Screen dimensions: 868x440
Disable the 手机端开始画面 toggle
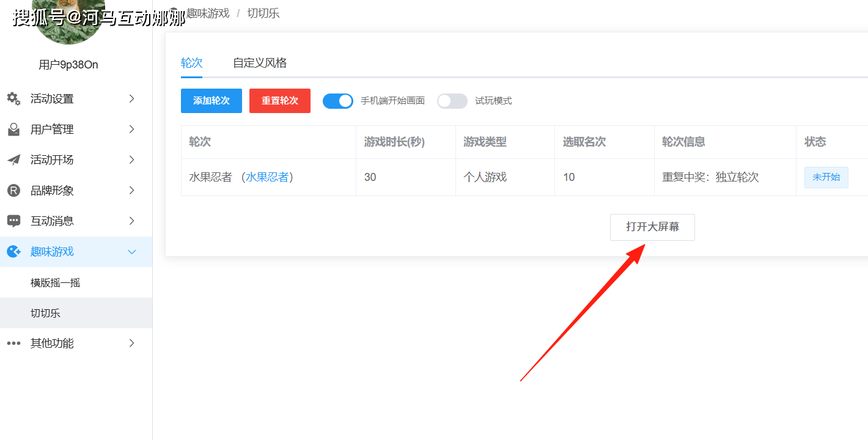[x=338, y=100]
